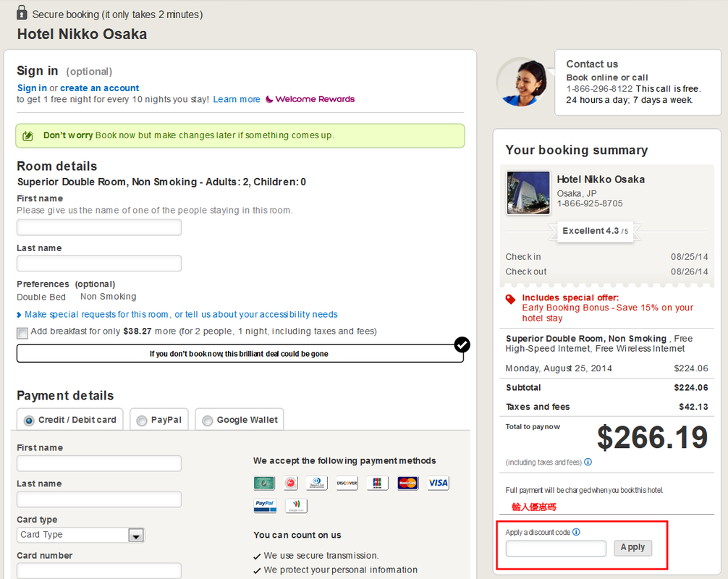Screen dimensions: 728x579
Task: Click the Hotel Nikko Osaka thumbnail image
Action: 528,193
